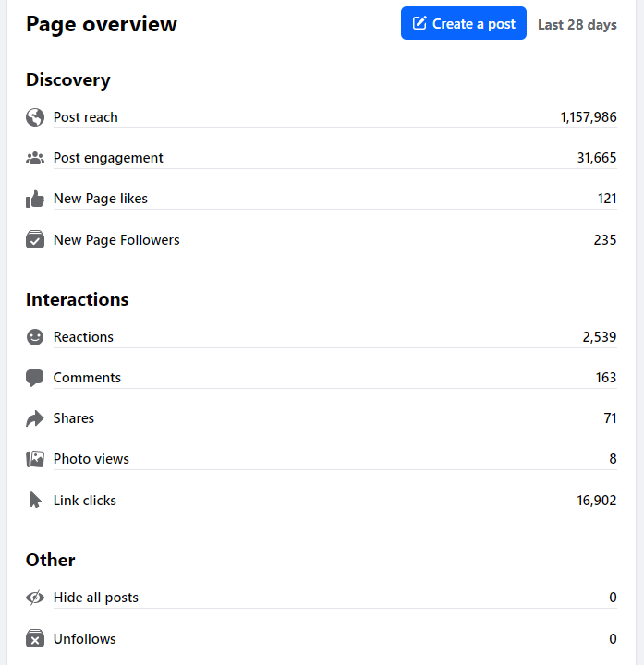The height and width of the screenshot is (665, 644).
Task: Click the Post reach value 1,157,986
Action: pyautogui.click(x=589, y=117)
